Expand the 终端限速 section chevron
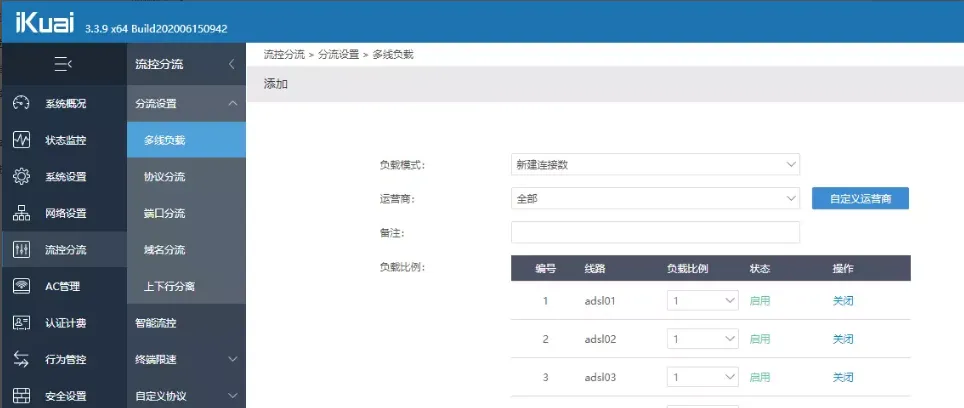This screenshot has height=408, width=964. pyautogui.click(x=232, y=359)
